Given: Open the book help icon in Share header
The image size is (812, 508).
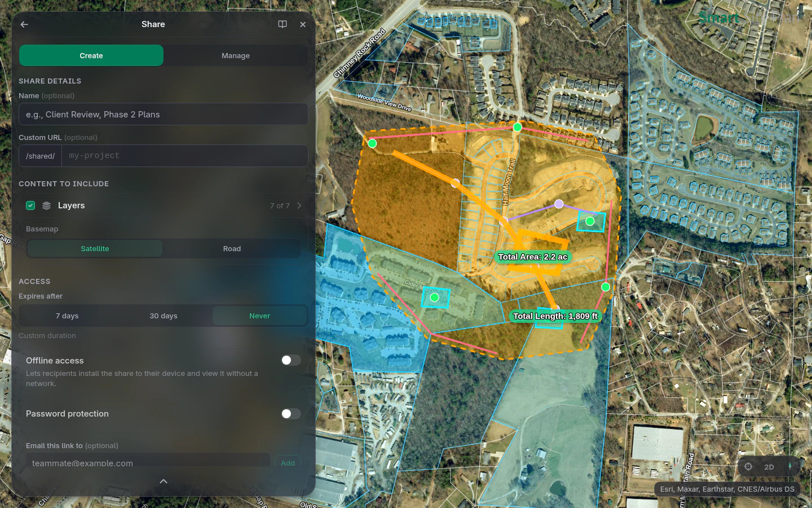Looking at the screenshot, I should tap(283, 24).
